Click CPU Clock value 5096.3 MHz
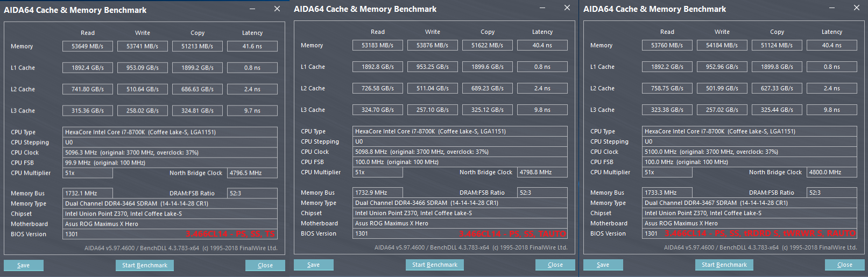This screenshot has height=277, width=868. pos(170,153)
